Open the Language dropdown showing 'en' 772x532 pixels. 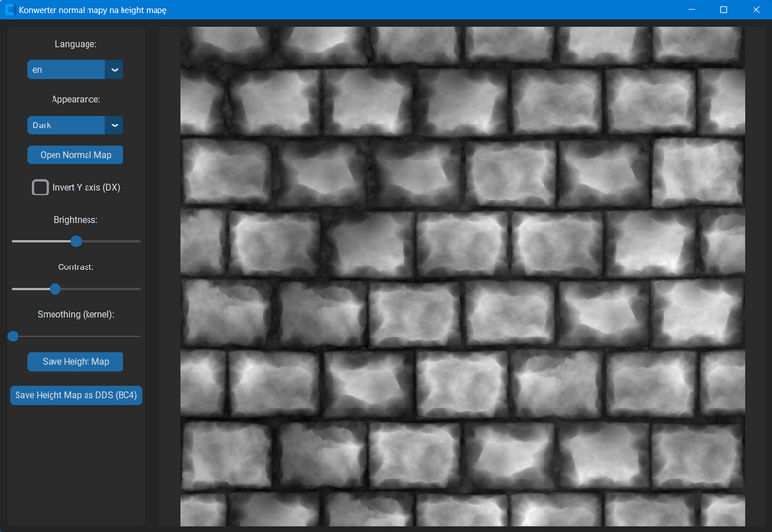pyautogui.click(x=75, y=69)
